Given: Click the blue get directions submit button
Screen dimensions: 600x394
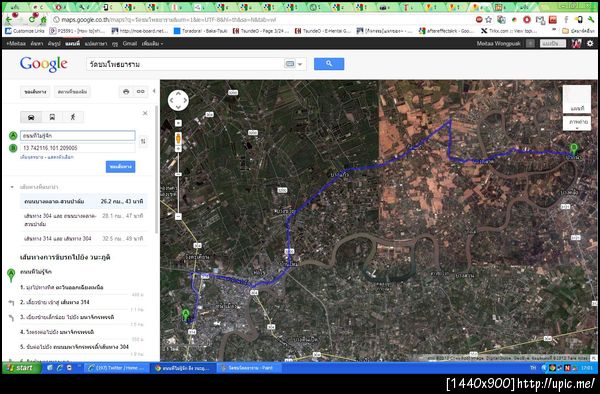Looking at the screenshot, I should click(121, 167).
